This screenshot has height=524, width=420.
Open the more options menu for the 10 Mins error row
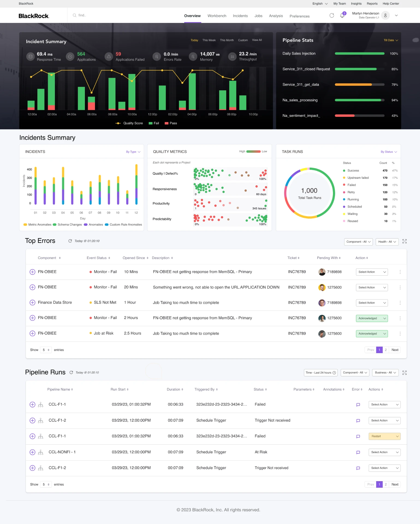[x=400, y=272]
